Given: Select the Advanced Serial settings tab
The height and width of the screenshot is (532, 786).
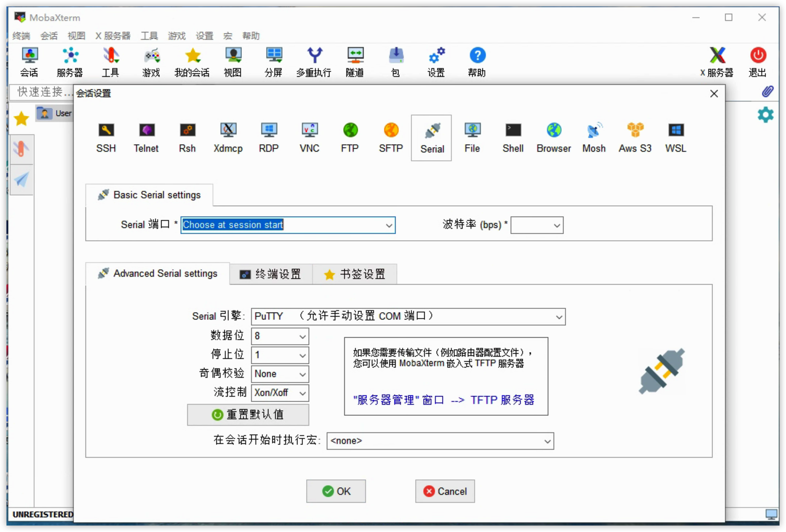Looking at the screenshot, I should point(158,273).
